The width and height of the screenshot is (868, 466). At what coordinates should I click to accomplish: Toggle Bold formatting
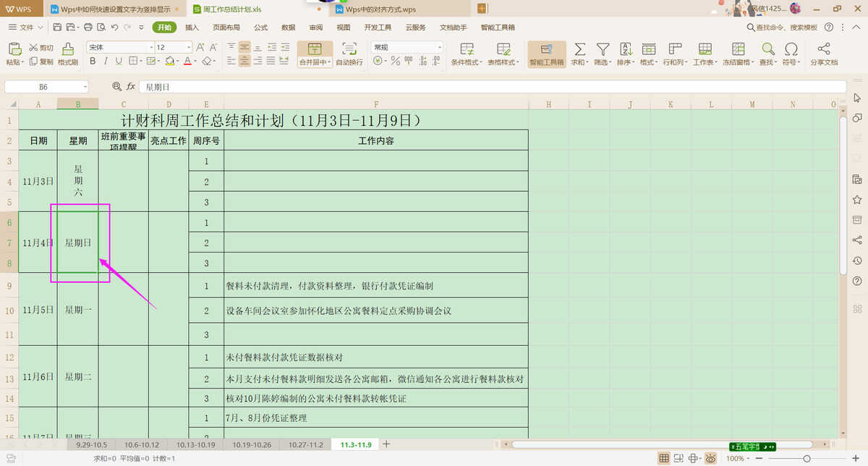tap(93, 62)
